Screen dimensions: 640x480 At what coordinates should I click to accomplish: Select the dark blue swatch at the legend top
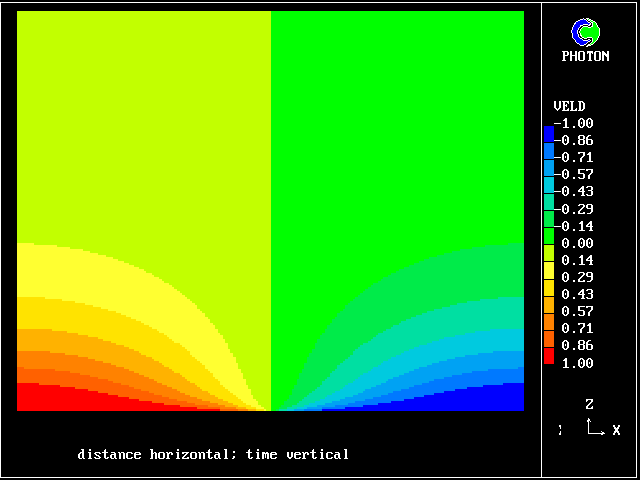pyautogui.click(x=548, y=132)
